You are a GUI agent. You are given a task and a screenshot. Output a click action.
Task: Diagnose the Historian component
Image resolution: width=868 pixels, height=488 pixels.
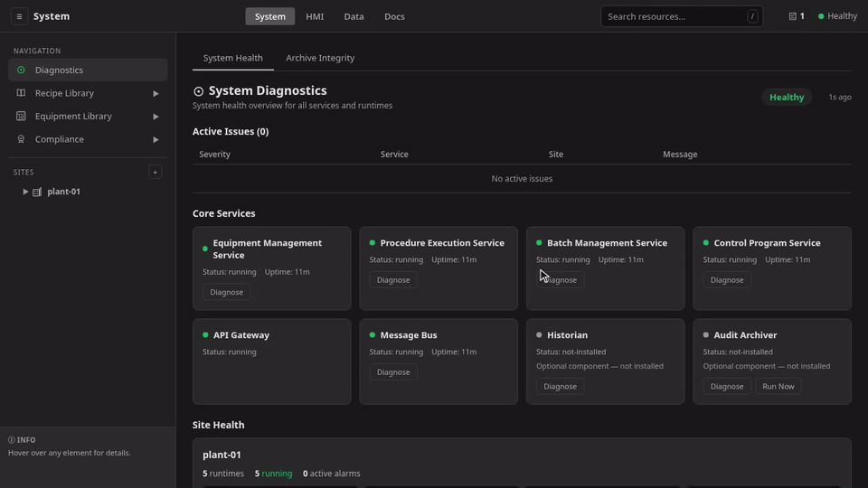click(x=561, y=387)
